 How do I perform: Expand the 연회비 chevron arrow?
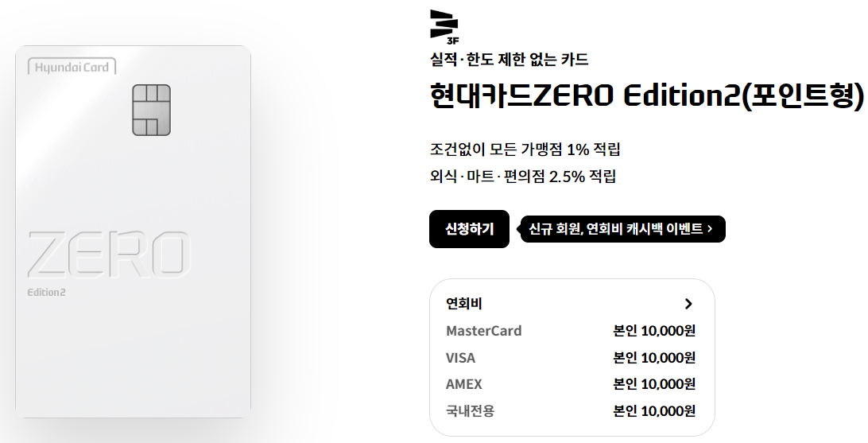pyautogui.click(x=688, y=304)
